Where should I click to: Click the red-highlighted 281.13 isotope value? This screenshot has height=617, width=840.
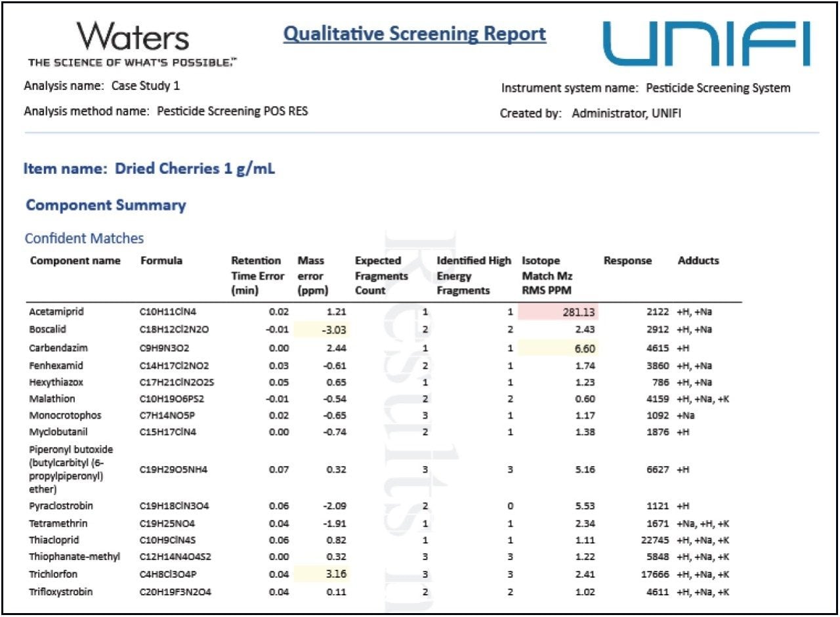[558, 312]
